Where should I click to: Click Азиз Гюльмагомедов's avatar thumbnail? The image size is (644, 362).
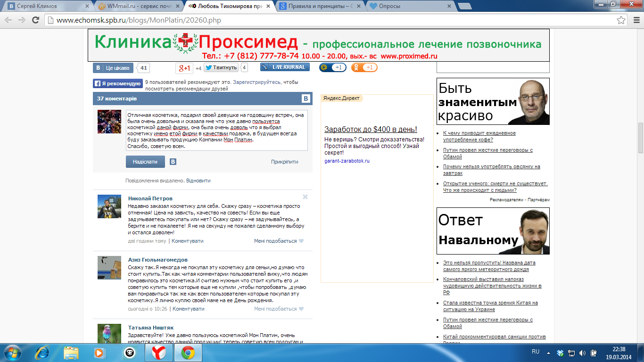pyautogui.click(x=109, y=268)
